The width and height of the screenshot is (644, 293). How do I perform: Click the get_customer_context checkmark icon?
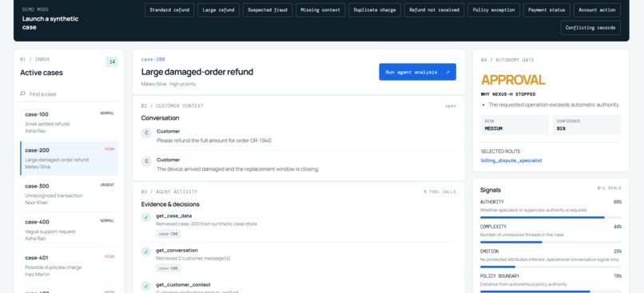(x=145, y=286)
